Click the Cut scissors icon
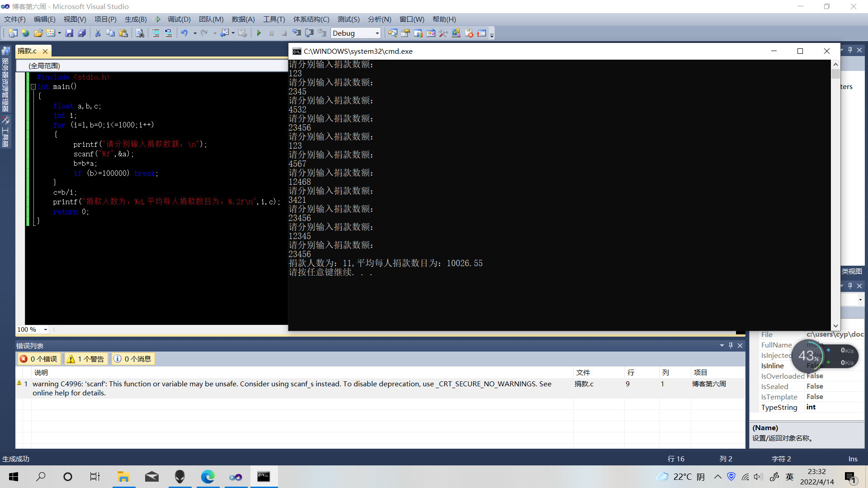 click(98, 33)
